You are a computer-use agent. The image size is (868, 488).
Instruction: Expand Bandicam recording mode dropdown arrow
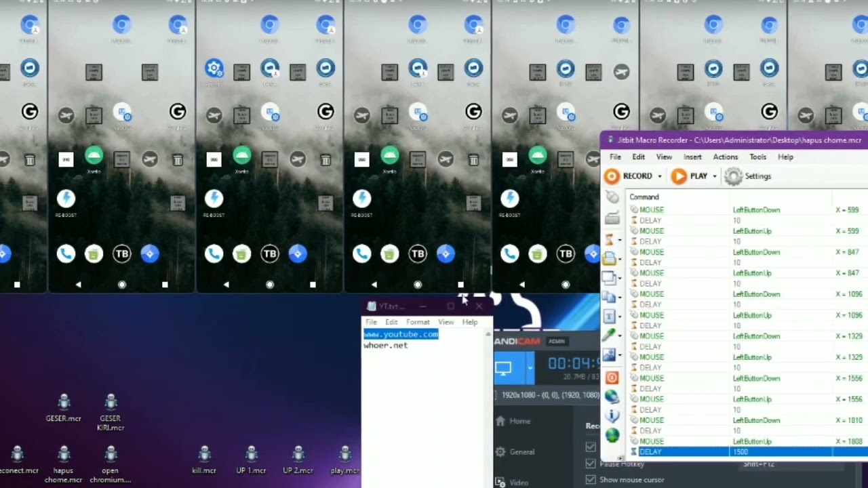pos(530,369)
